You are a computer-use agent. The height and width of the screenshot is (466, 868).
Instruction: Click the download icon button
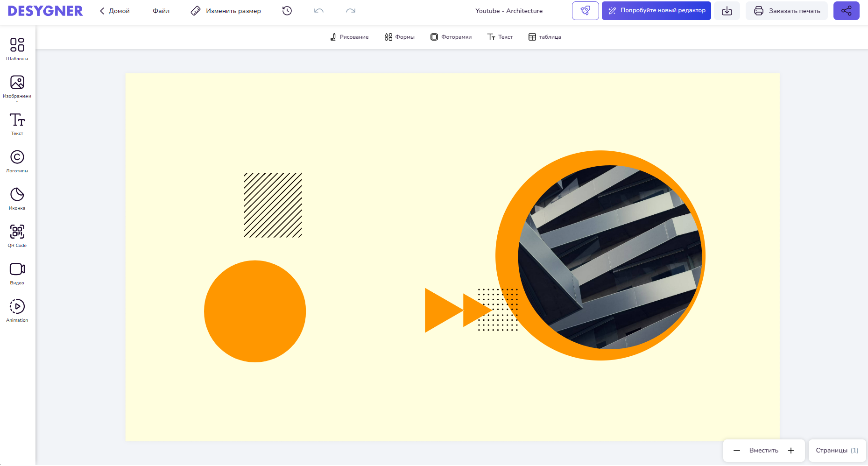[x=727, y=11]
